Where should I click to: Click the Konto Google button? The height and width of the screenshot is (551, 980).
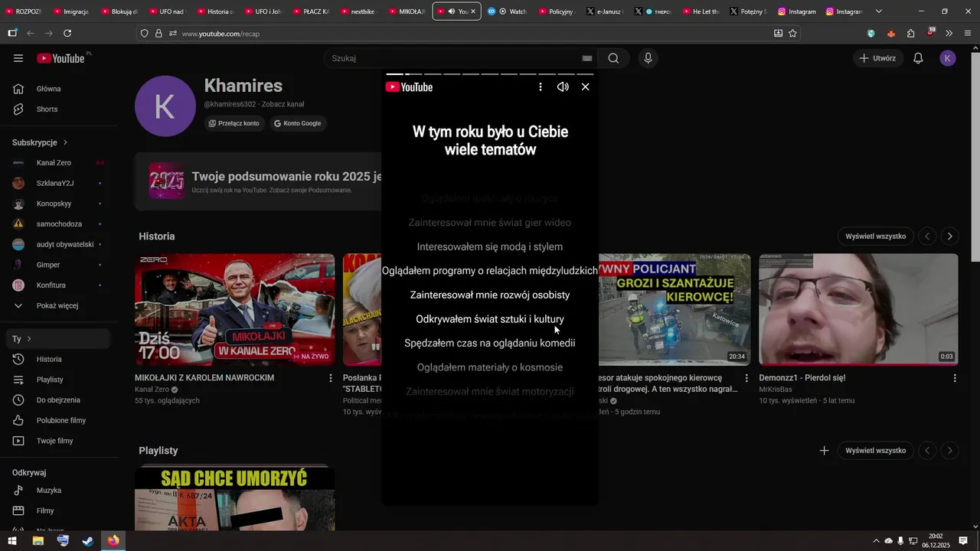point(298,123)
